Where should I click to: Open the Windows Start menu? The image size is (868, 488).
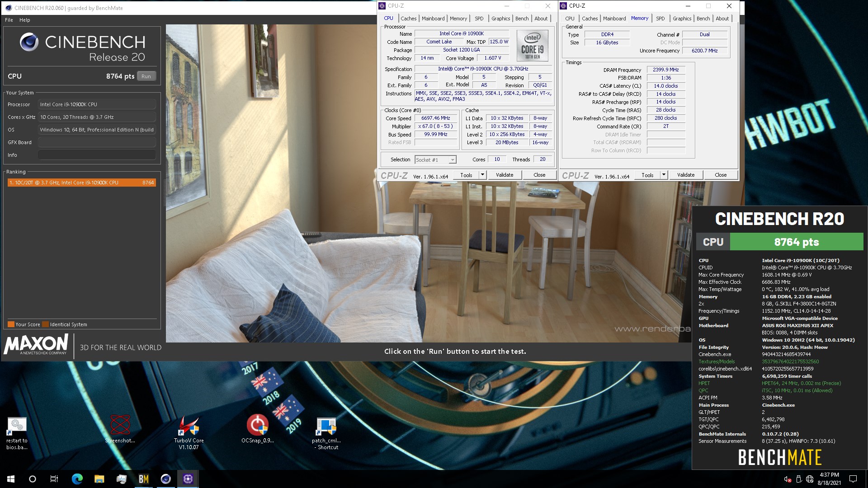tap(11, 479)
